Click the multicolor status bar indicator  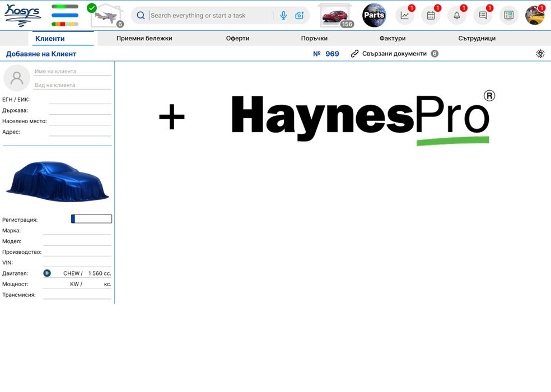[x=65, y=24]
